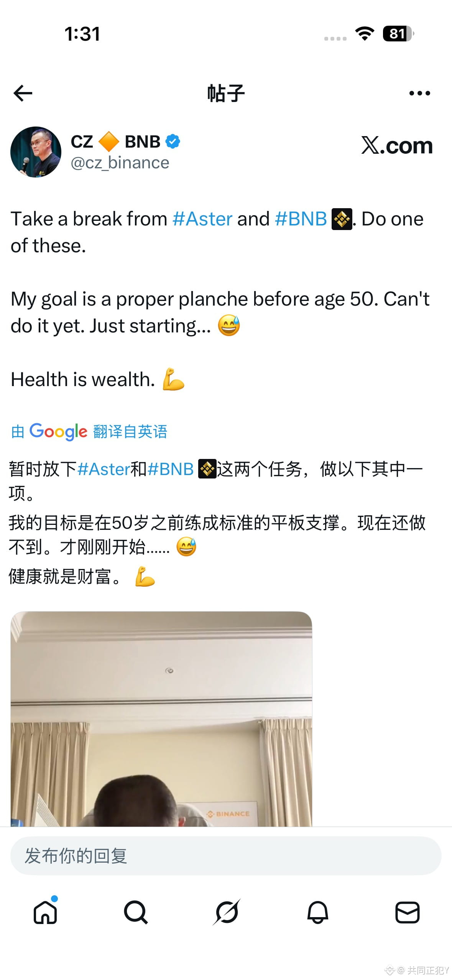Open #BNB hashtag in Chinese translation

171,469
